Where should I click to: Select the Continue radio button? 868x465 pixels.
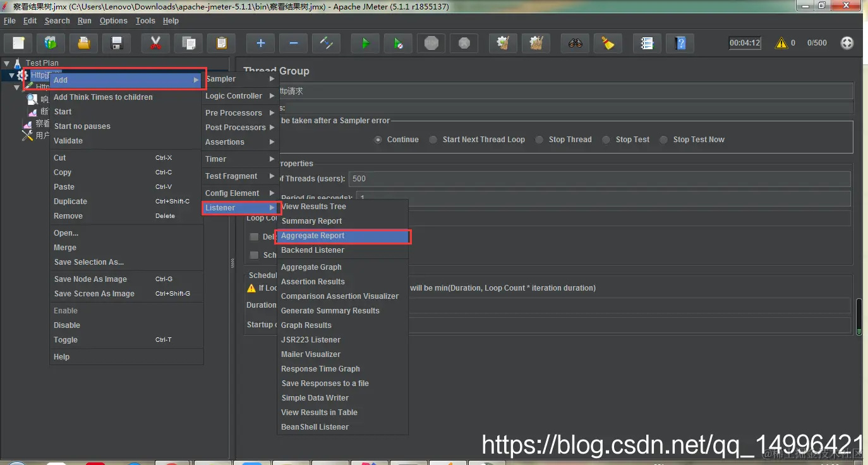tap(378, 140)
